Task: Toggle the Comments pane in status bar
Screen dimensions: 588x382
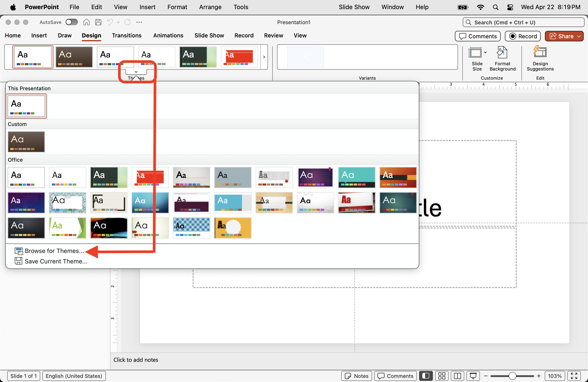Action: (395, 376)
